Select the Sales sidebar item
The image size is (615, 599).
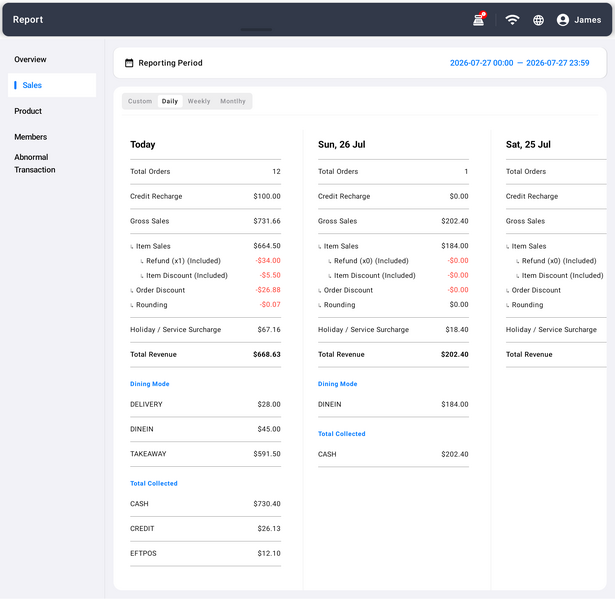52,85
